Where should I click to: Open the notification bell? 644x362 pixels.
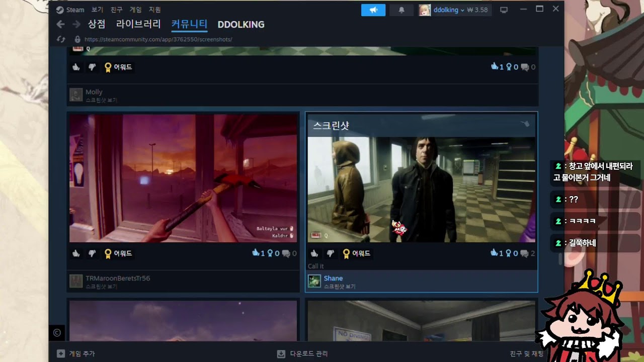401,10
